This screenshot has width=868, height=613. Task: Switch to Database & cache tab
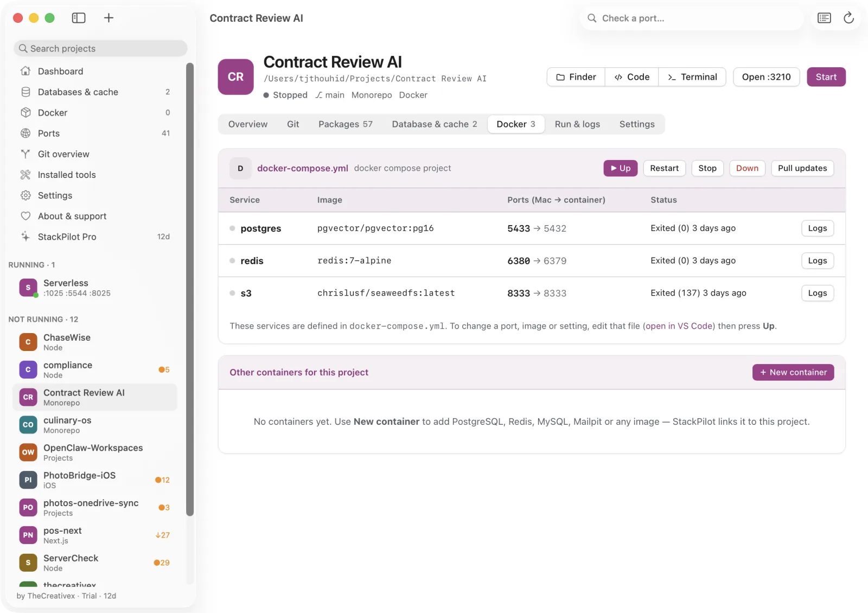tap(435, 124)
